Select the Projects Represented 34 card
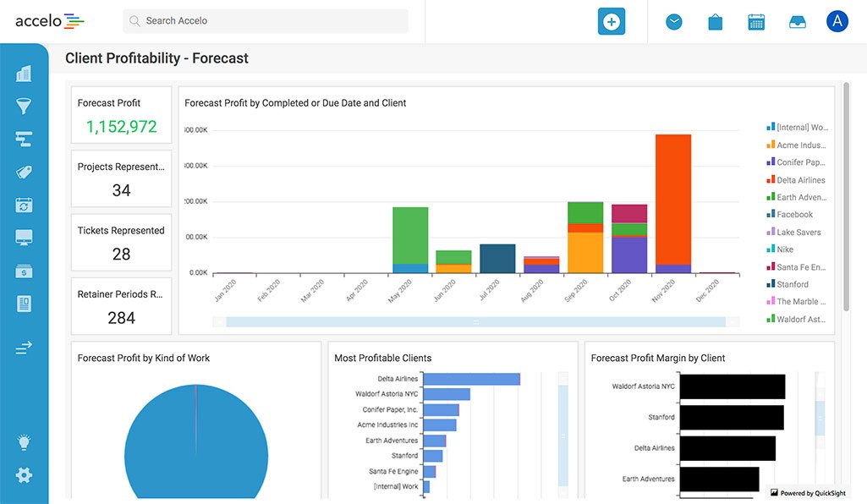Viewport: 867px width, 504px height. coord(121,178)
